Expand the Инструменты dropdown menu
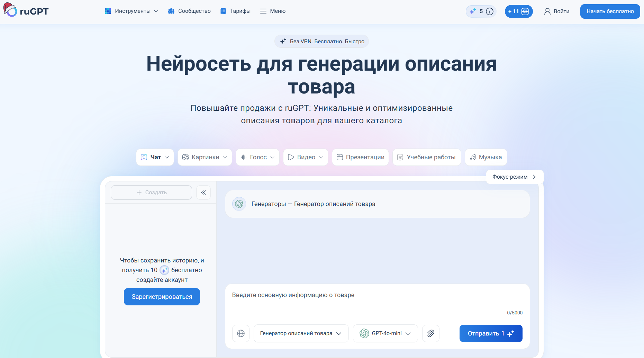 click(x=131, y=11)
